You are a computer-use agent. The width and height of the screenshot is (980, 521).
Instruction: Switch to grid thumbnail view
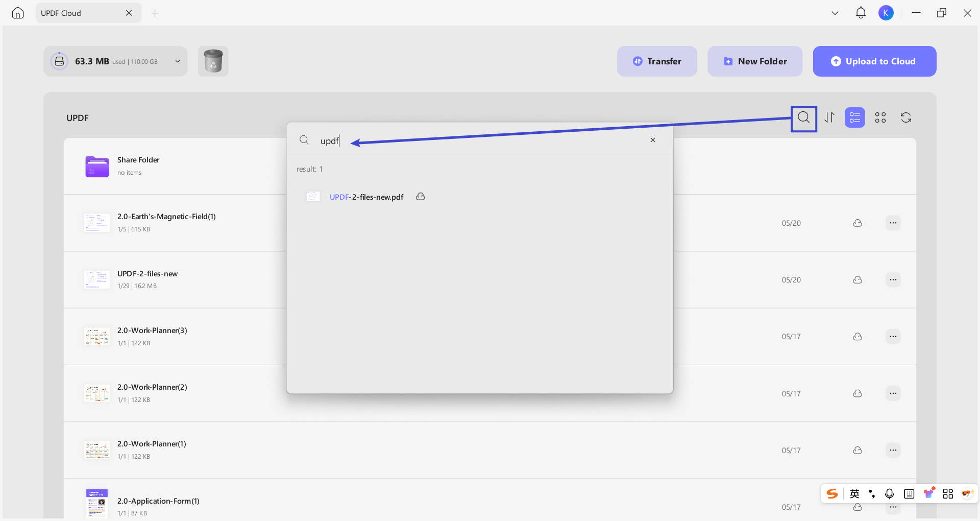[880, 117]
